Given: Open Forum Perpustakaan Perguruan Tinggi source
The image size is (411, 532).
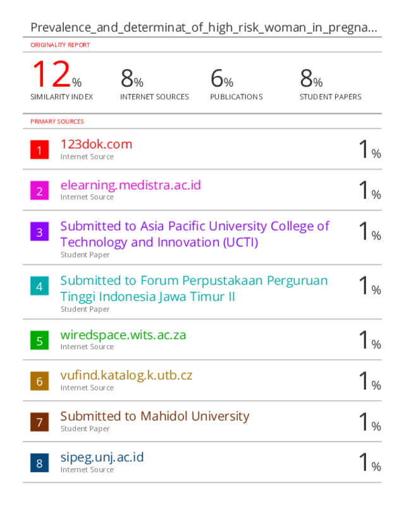Looking at the screenshot, I should (194, 288).
